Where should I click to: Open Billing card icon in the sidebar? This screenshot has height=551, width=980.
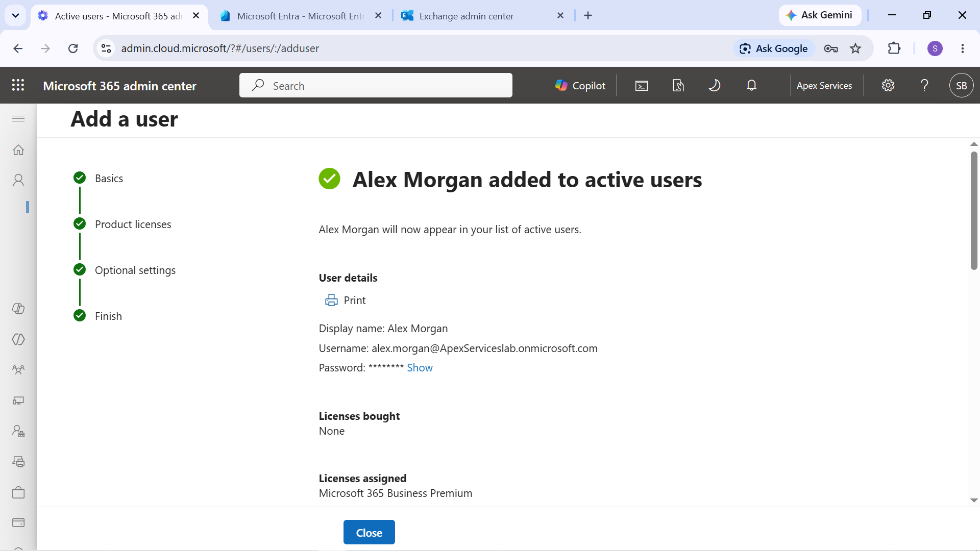18,523
